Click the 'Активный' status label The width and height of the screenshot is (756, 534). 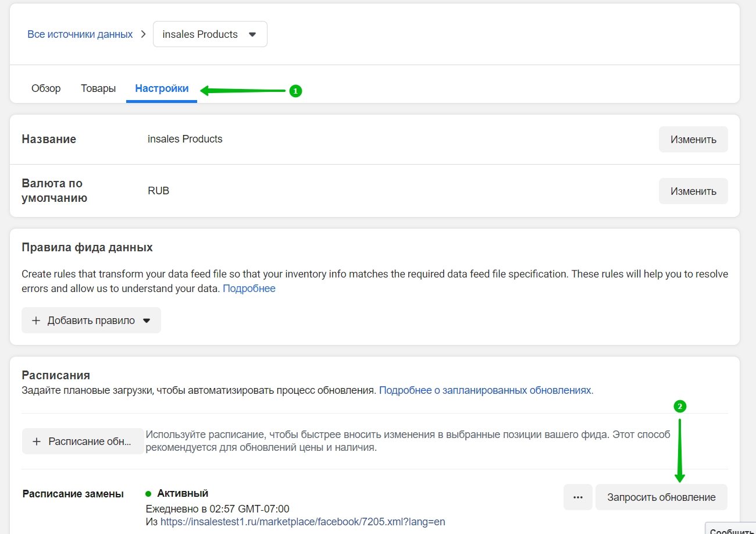tap(183, 493)
